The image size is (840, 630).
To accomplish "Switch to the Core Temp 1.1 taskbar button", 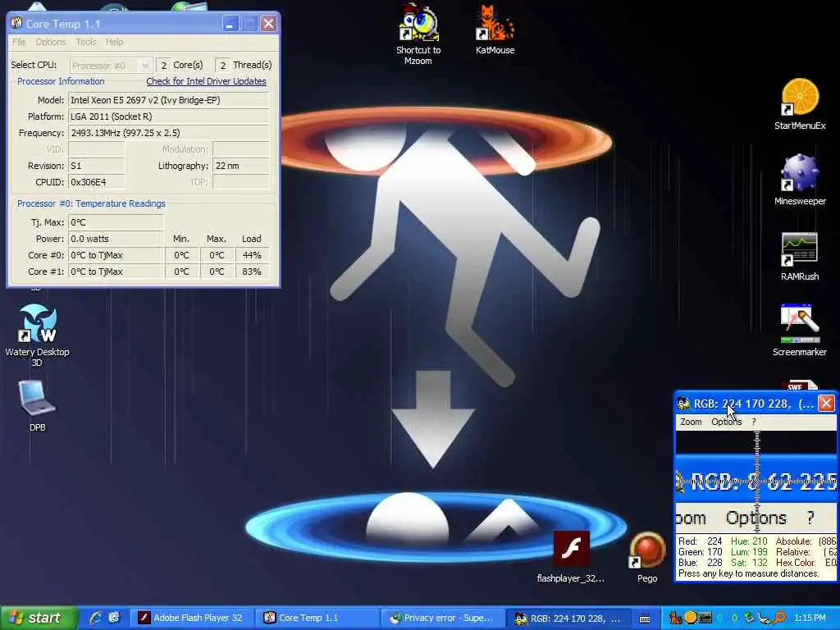I will point(317,618).
